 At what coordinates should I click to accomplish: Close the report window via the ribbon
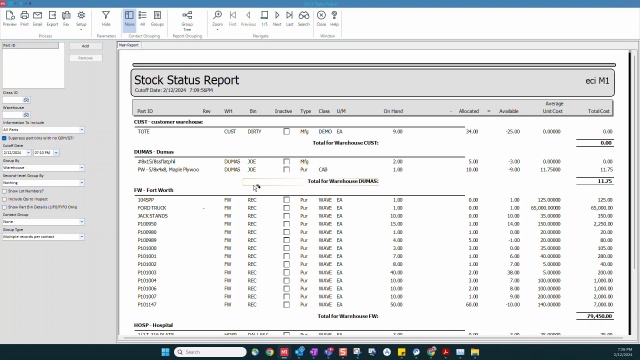point(322,18)
